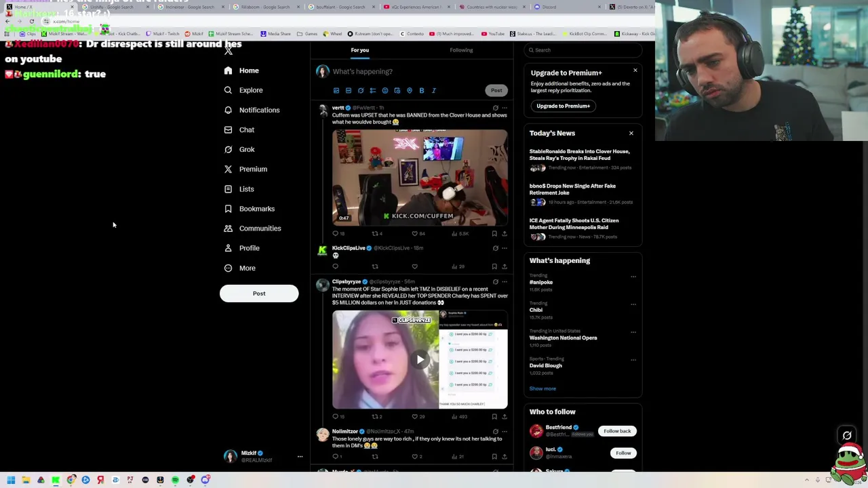Image resolution: width=868 pixels, height=488 pixels.
Task: Open the YouTube bookmark in bookmarks bar
Action: tap(493, 33)
